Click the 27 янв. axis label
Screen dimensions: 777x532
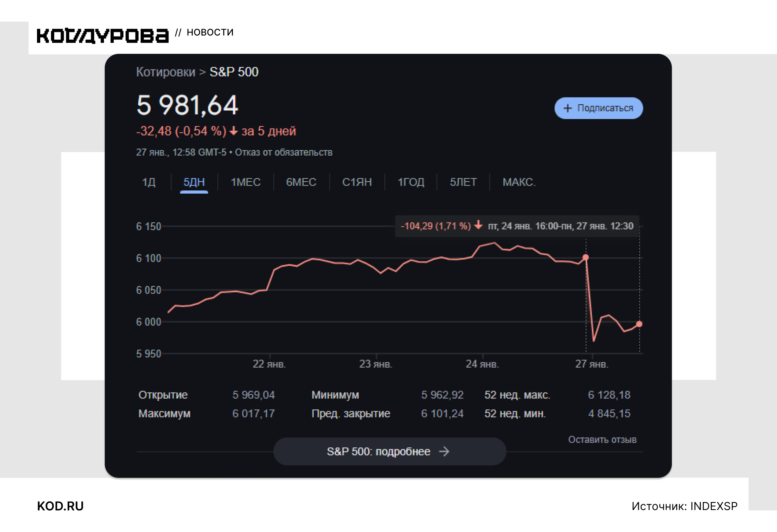592,364
